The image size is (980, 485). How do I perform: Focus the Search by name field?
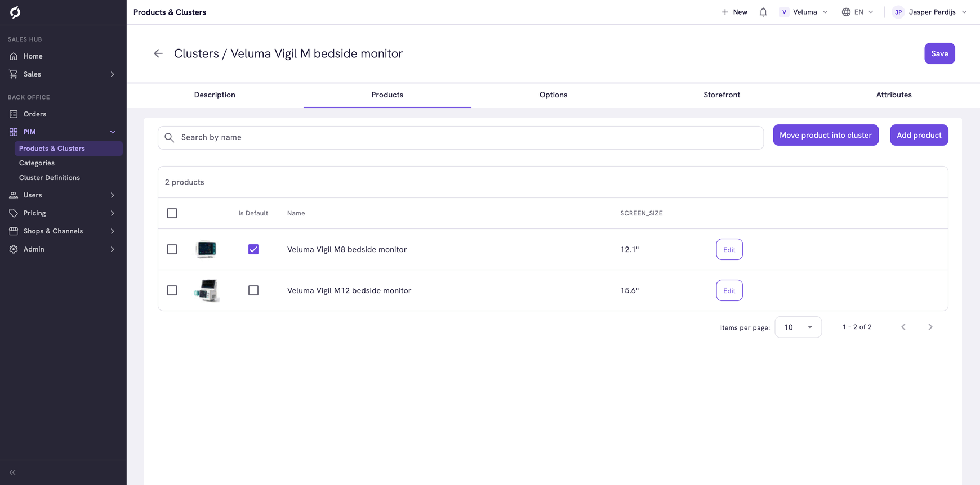coord(461,137)
